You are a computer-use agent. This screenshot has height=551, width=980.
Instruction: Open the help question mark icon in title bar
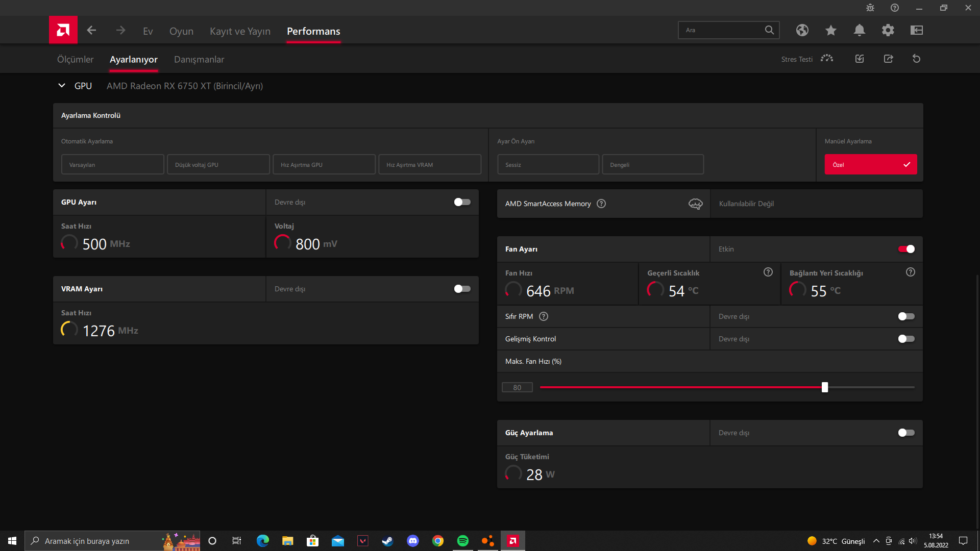(x=895, y=8)
